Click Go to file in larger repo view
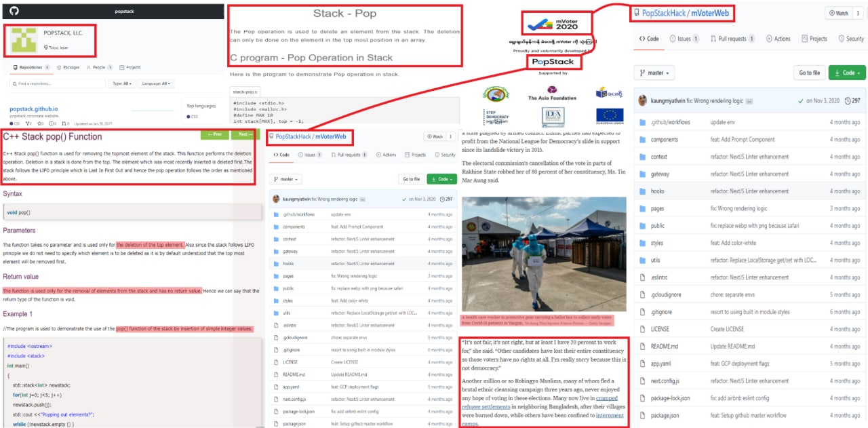The image size is (868, 428). tap(809, 73)
